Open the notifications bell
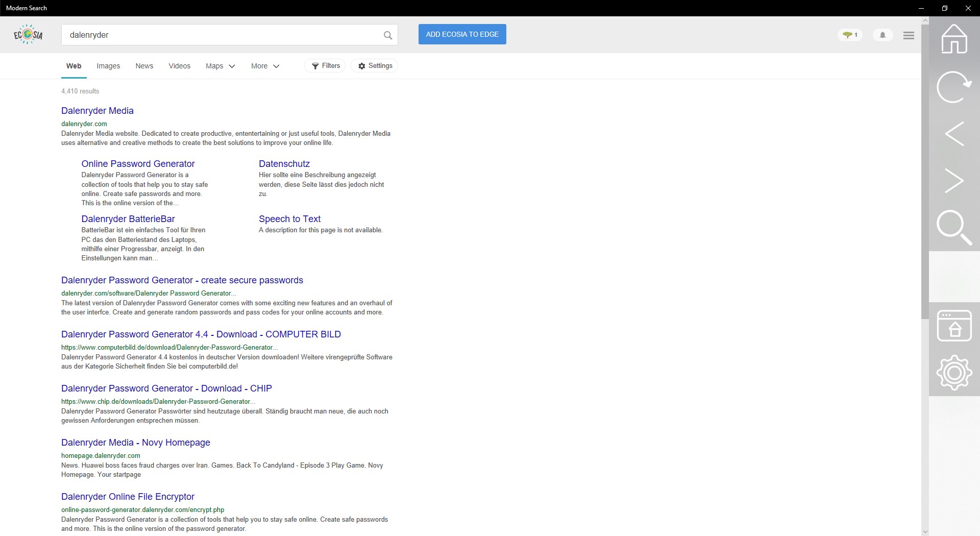980x536 pixels. point(883,35)
